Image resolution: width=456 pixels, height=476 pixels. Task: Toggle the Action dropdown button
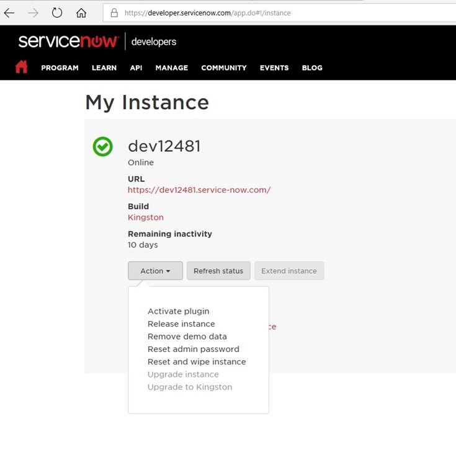155,271
